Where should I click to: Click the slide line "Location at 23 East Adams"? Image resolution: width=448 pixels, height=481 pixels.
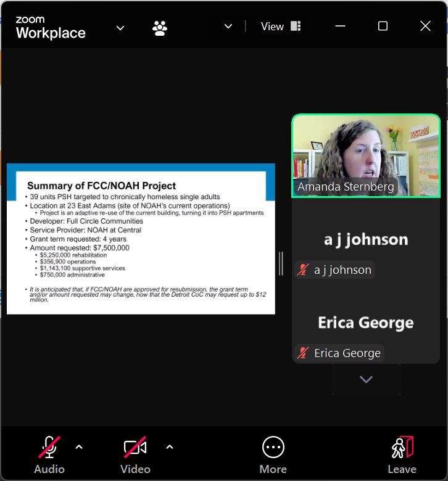pos(130,205)
